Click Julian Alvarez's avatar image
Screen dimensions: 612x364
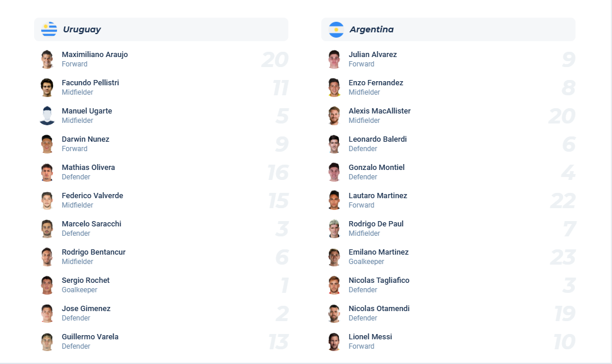[334, 59]
